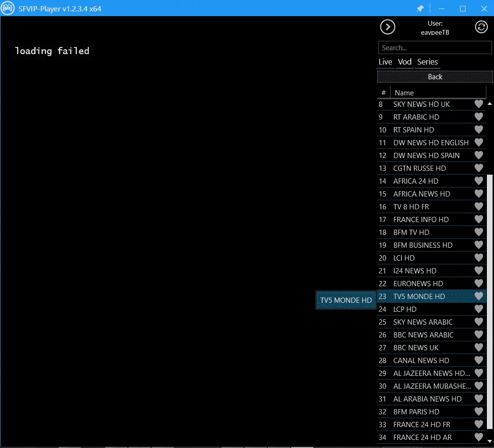Toggle heart for DW NEWS HD ENGLISH
This screenshot has width=494, height=448.
point(478,142)
